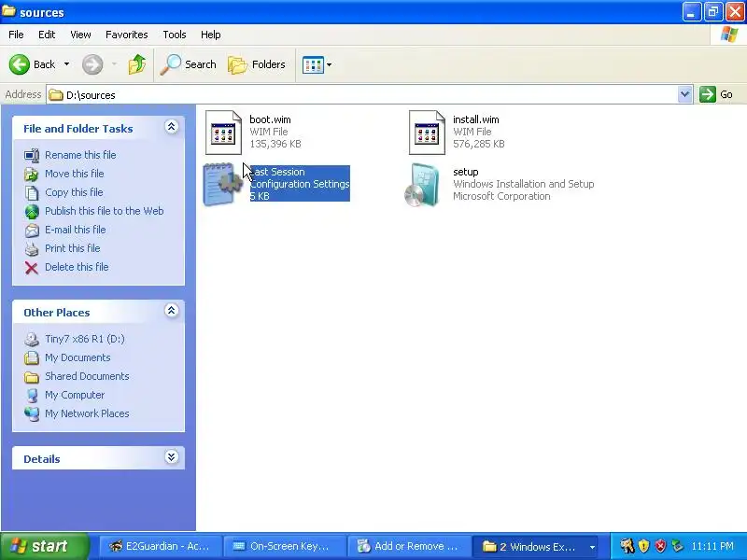
Task: Click E-mail this file
Action: (x=76, y=230)
